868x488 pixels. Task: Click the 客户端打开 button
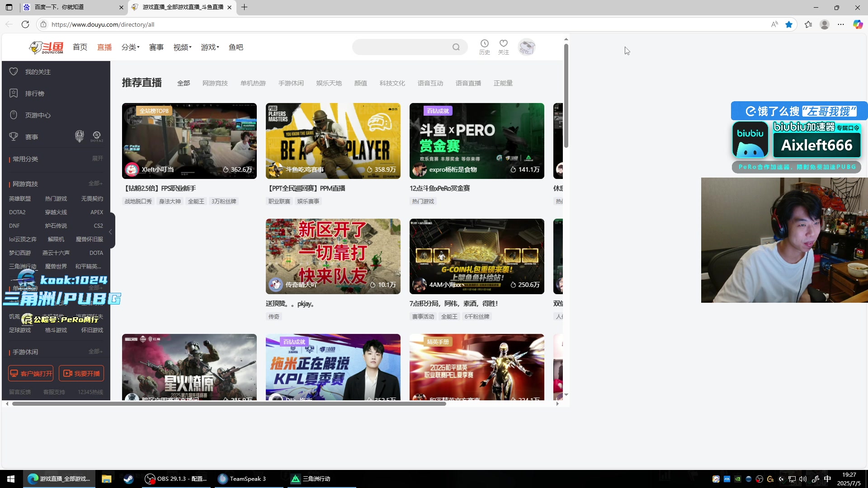tap(31, 374)
